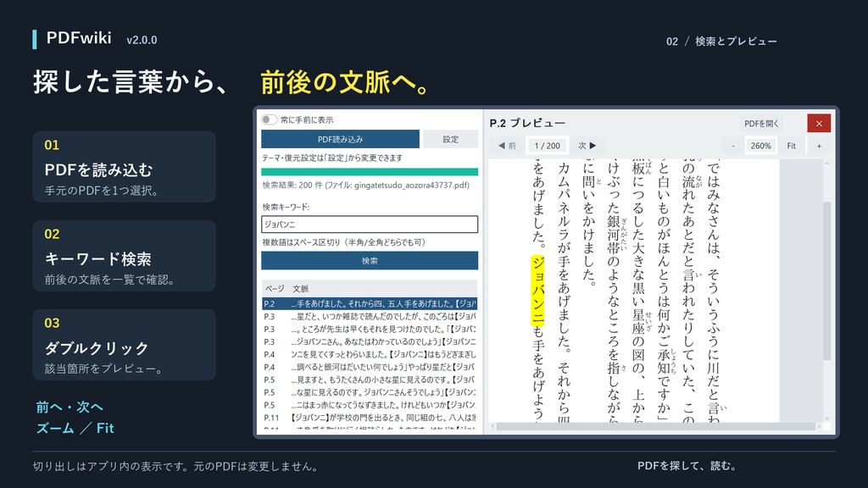Go to next result with 次 ▶
868x488 pixels.
click(x=587, y=146)
